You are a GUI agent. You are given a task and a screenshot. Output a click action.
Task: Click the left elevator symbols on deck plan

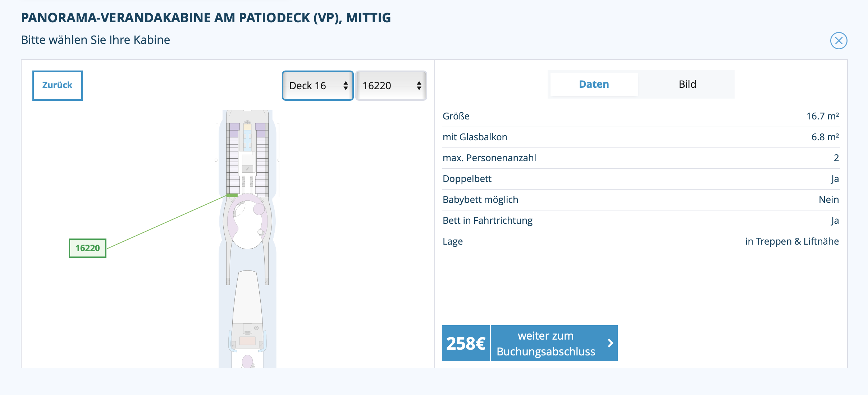[243, 181]
